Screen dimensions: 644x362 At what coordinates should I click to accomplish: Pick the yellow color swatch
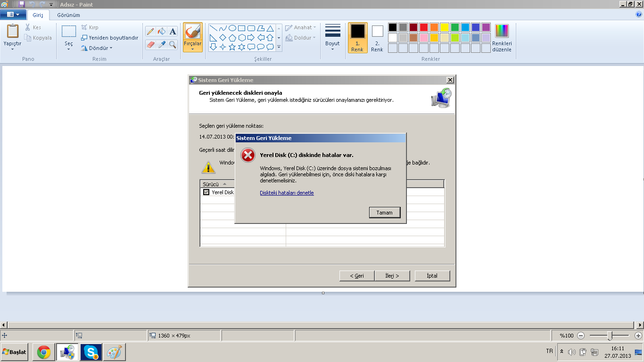[445, 27]
